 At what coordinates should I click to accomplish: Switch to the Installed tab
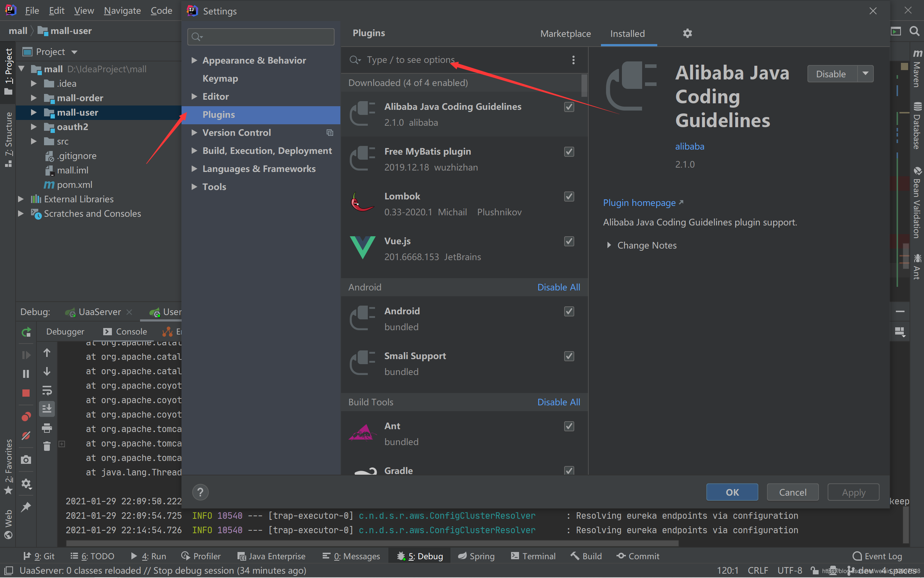pyautogui.click(x=627, y=34)
